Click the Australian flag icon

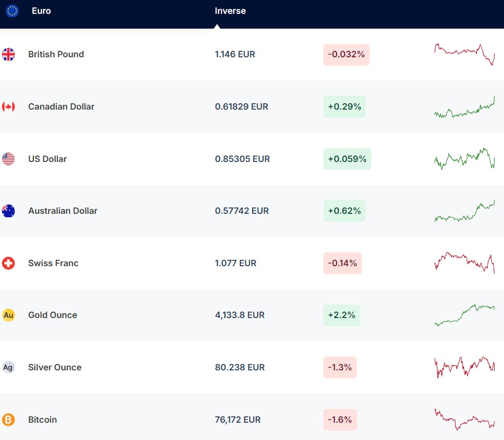[8, 211]
